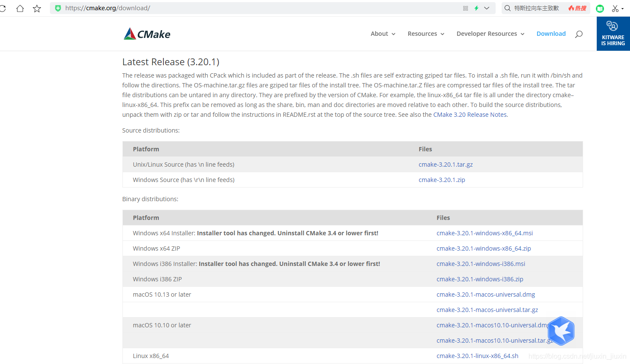Expand the About chevron
This screenshot has height=364, width=630.
click(x=394, y=34)
